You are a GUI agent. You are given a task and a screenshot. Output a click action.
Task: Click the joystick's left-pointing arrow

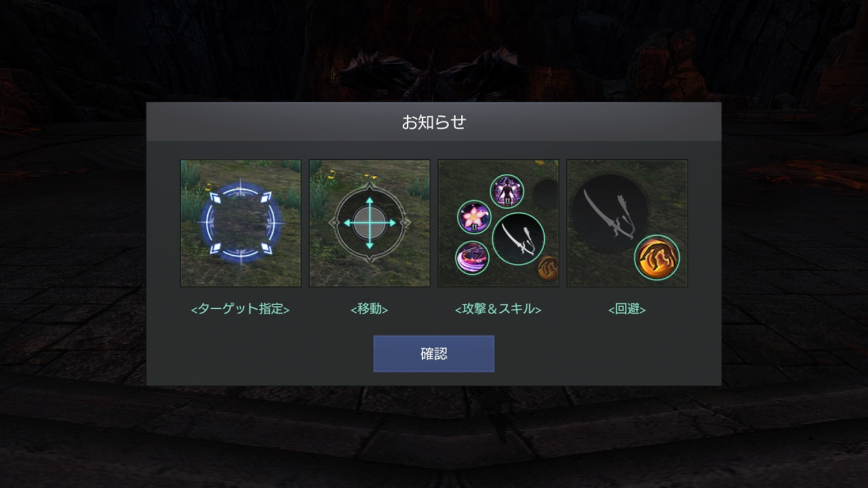(349, 223)
